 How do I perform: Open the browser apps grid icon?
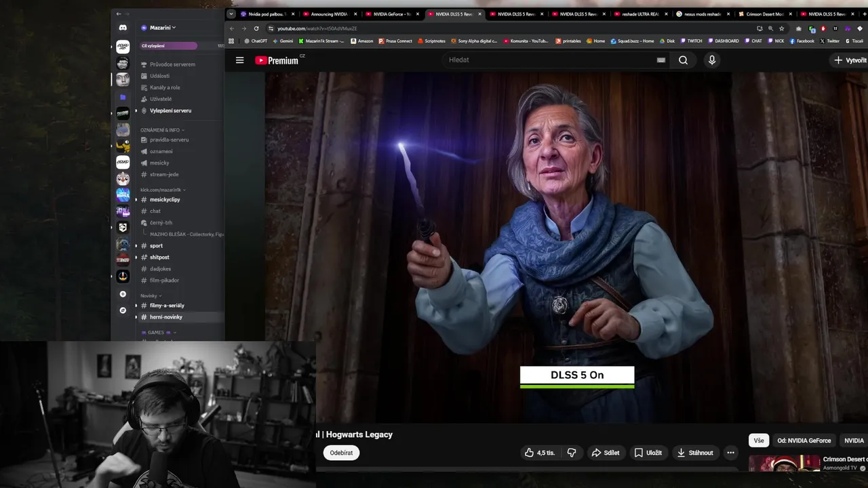point(231,41)
